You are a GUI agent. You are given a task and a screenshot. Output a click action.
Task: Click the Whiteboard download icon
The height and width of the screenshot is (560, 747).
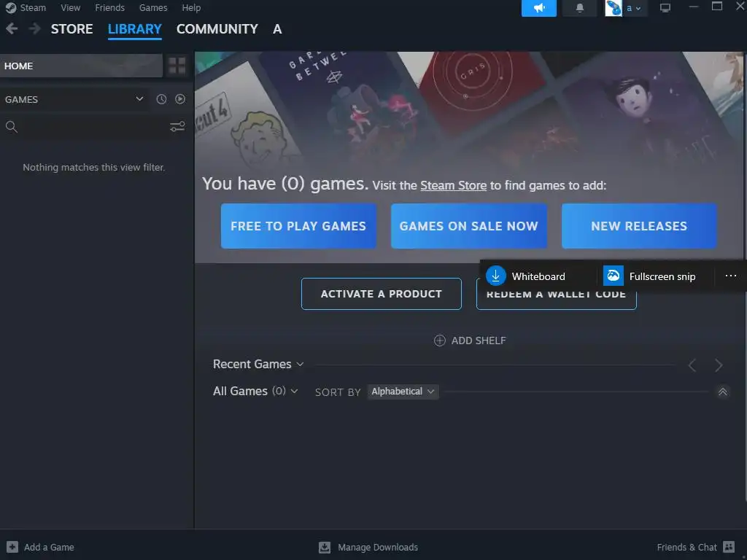coord(495,276)
